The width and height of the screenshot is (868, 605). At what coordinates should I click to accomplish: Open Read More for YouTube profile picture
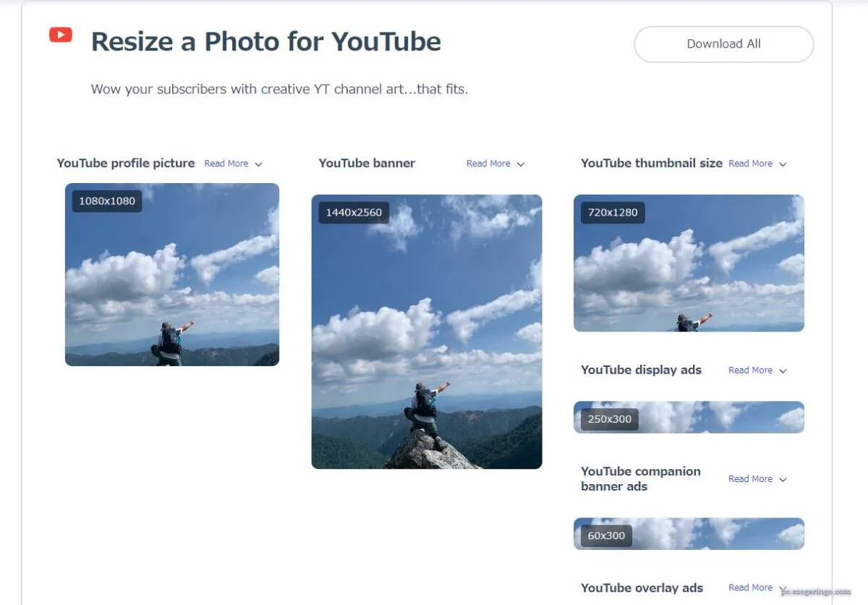coord(226,164)
